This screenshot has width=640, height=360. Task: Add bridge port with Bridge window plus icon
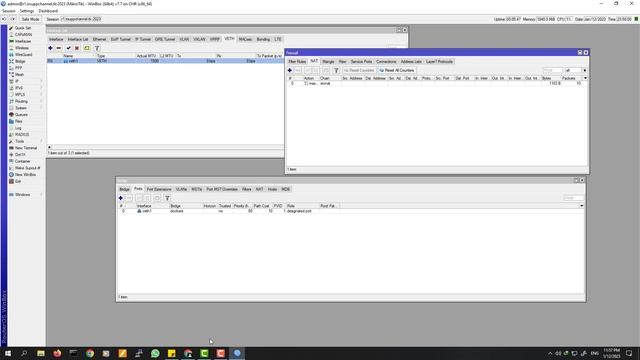120,198
